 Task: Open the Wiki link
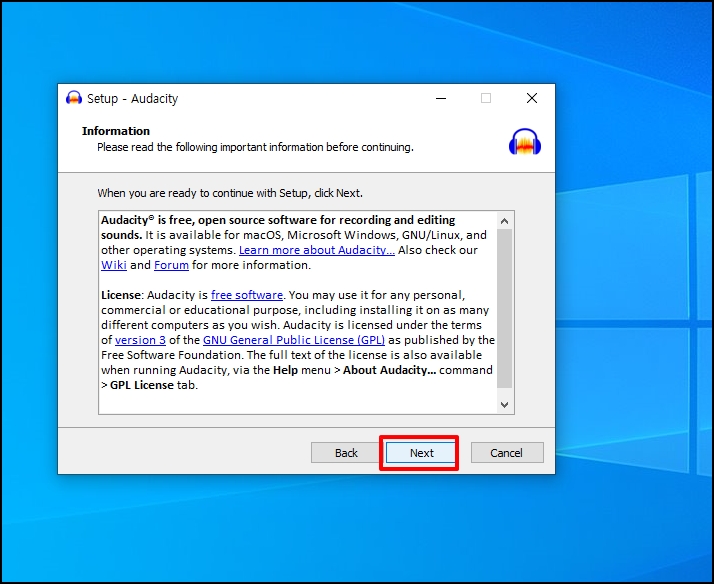(x=114, y=265)
